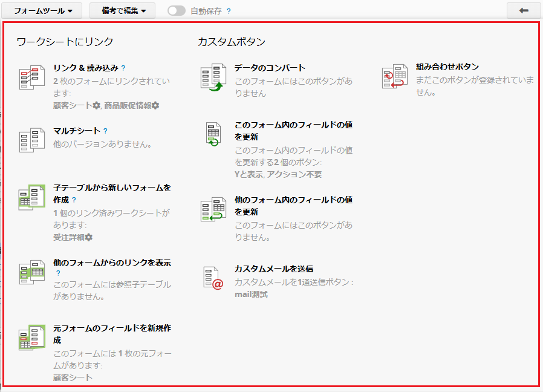Screen dimensions: 543x392
Task: Open settings gear next to 顧客シート
Action: point(97,105)
